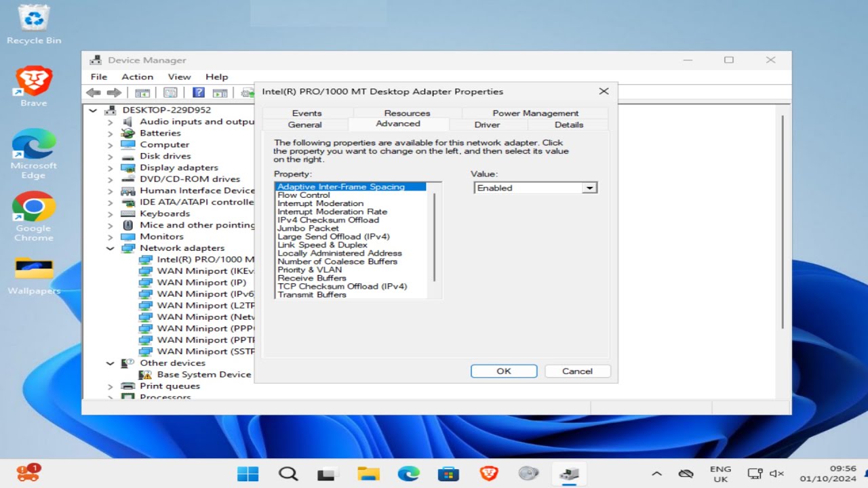Select Flow Control in Property list

point(304,195)
